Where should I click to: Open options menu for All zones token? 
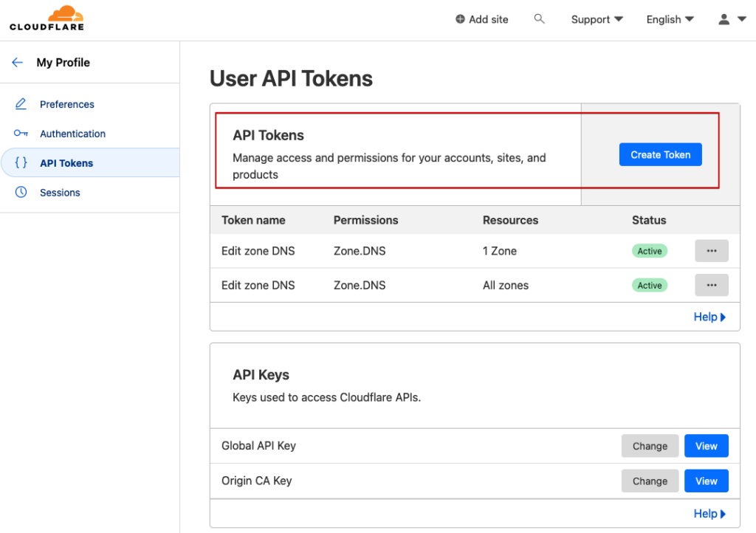[711, 285]
